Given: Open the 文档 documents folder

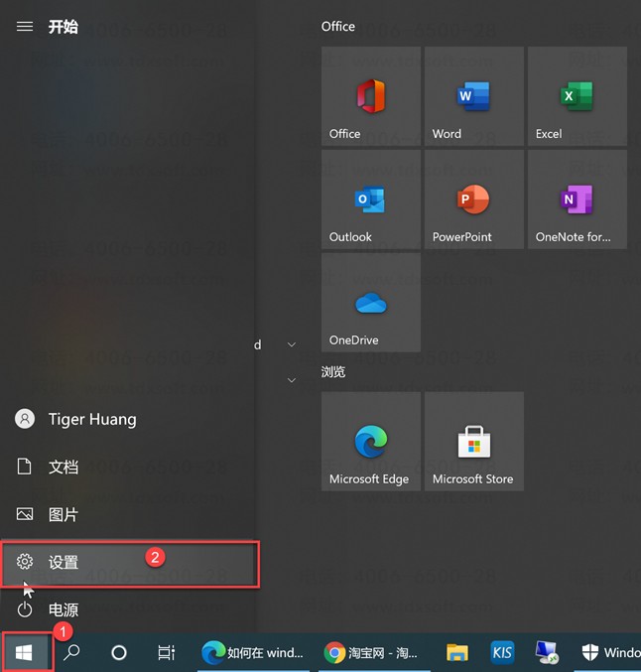Looking at the screenshot, I should click(129, 467).
